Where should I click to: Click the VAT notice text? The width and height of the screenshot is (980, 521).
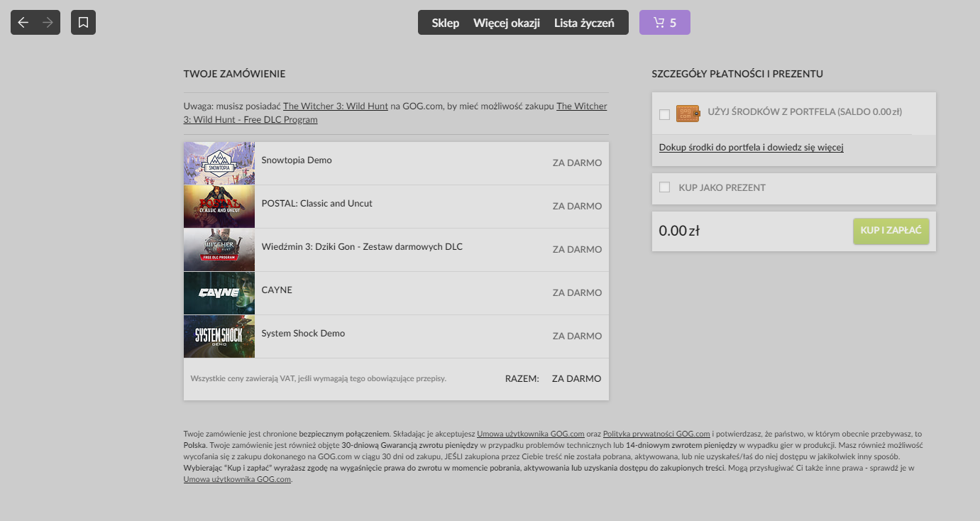(x=319, y=379)
